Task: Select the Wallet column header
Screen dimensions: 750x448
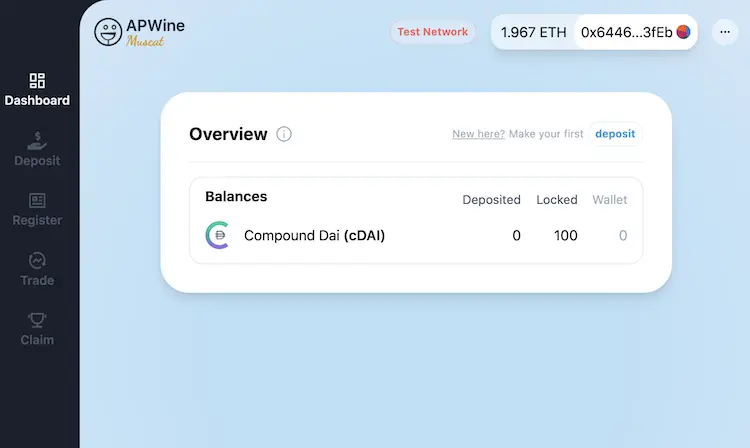Action: pyautogui.click(x=609, y=200)
